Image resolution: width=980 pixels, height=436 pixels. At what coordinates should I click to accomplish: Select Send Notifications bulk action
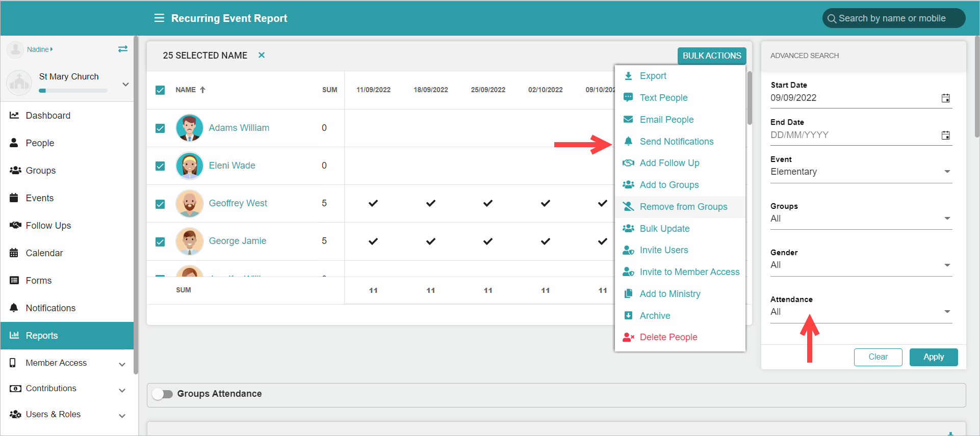tap(680, 142)
